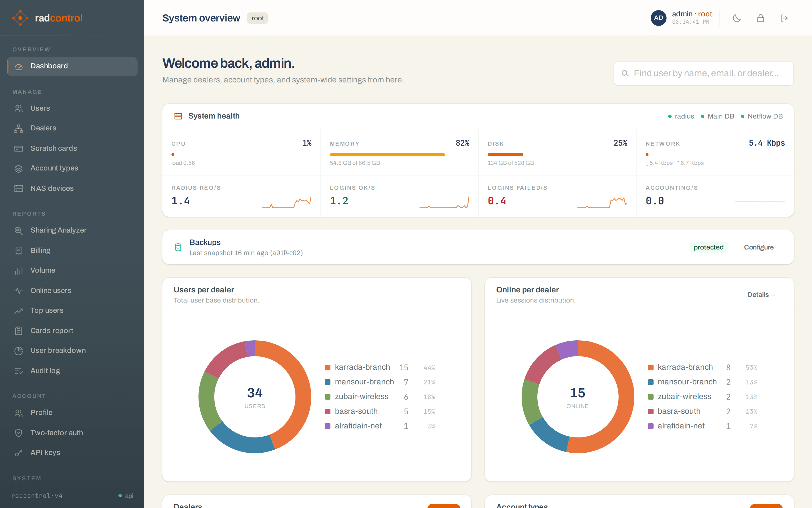Open Audit log report
Screen dimensions: 812x508
72,371
